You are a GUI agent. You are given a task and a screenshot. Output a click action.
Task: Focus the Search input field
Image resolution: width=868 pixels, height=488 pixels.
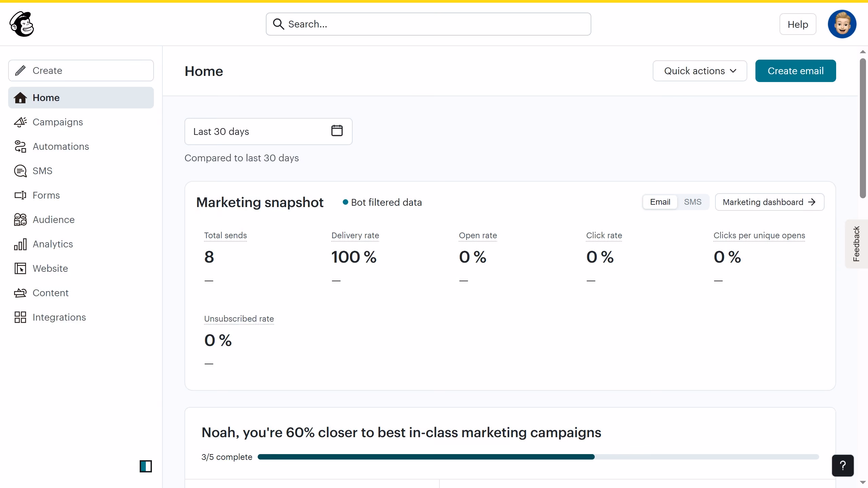click(x=429, y=24)
